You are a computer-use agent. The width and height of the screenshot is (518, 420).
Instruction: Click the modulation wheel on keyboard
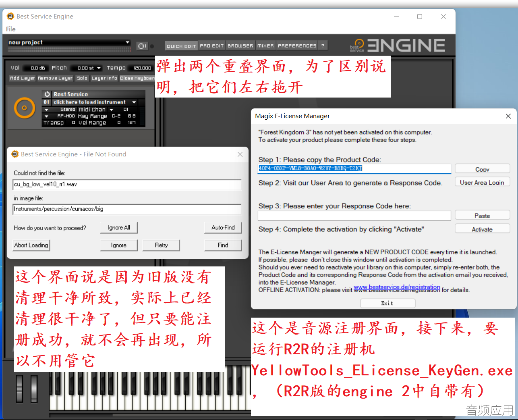tap(34, 389)
